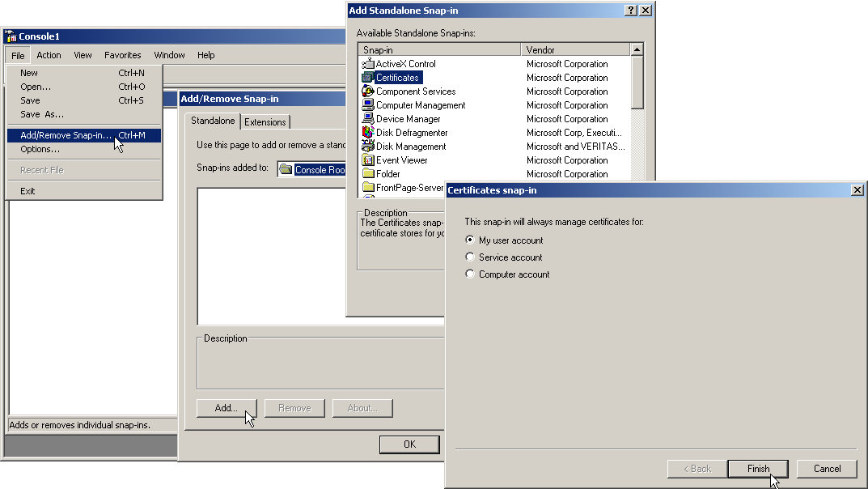The width and height of the screenshot is (868, 489).
Task: Click the Component Services icon
Action: pos(368,91)
